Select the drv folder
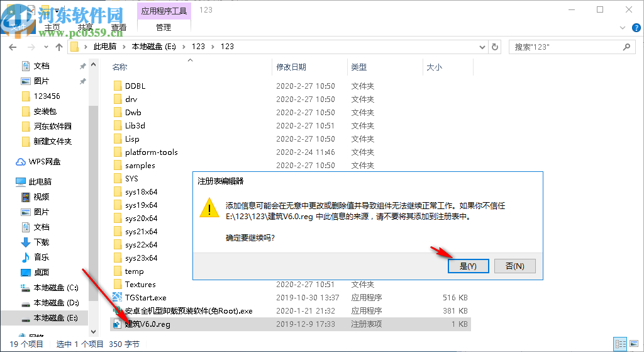Screen dimensions: 644x352 point(131,99)
